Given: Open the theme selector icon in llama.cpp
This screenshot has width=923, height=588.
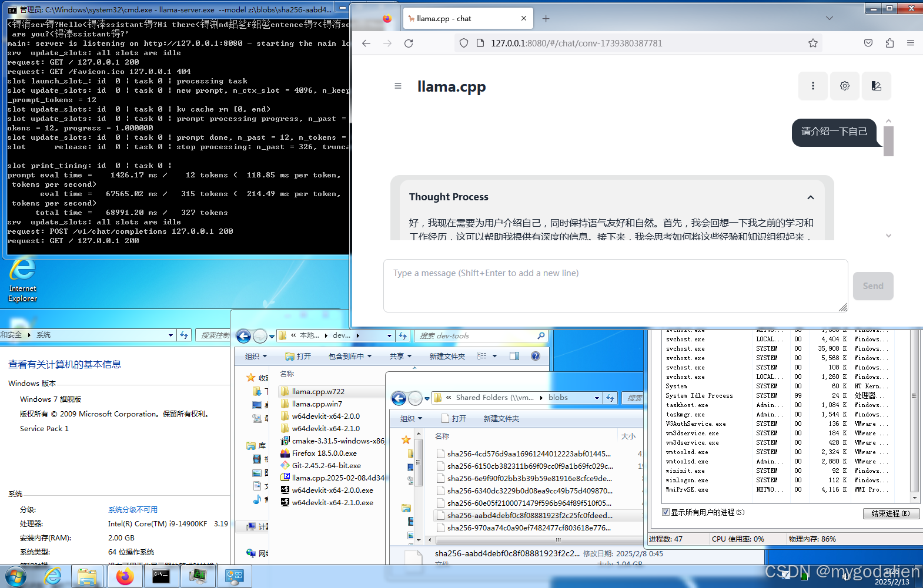Looking at the screenshot, I should point(876,86).
